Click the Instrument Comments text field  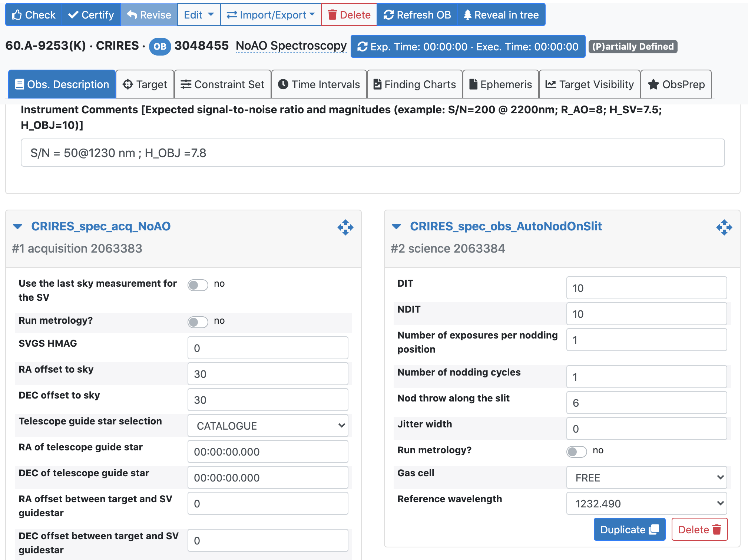373,153
